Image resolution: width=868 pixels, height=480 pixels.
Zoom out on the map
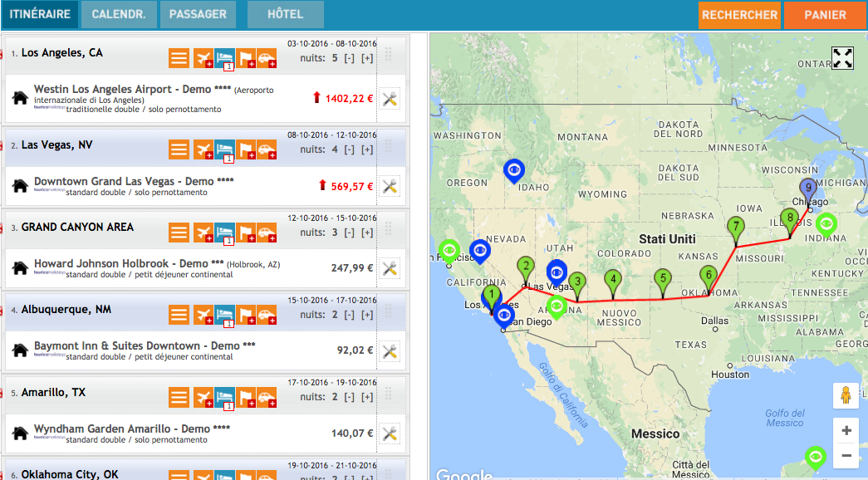coord(846,456)
